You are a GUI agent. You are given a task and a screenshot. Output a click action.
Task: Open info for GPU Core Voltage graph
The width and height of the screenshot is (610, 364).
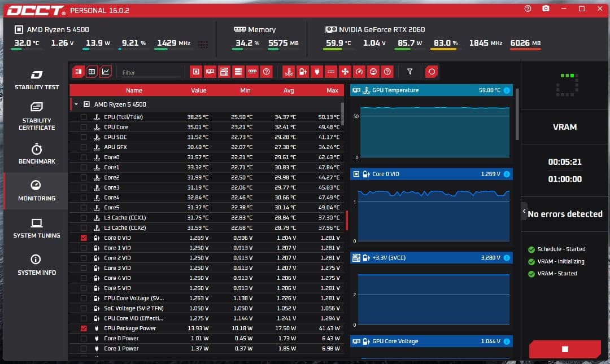(x=507, y=341)
